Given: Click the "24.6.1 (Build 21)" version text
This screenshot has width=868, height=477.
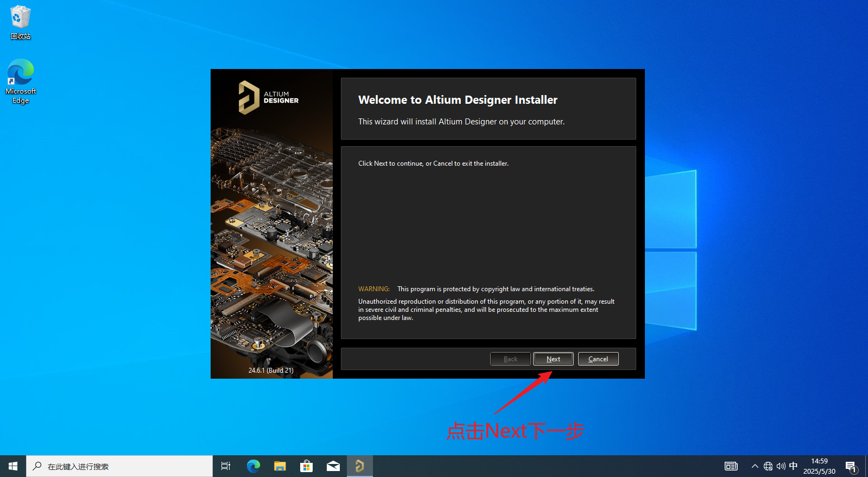Looking at the screenshot, I should 271,371.
